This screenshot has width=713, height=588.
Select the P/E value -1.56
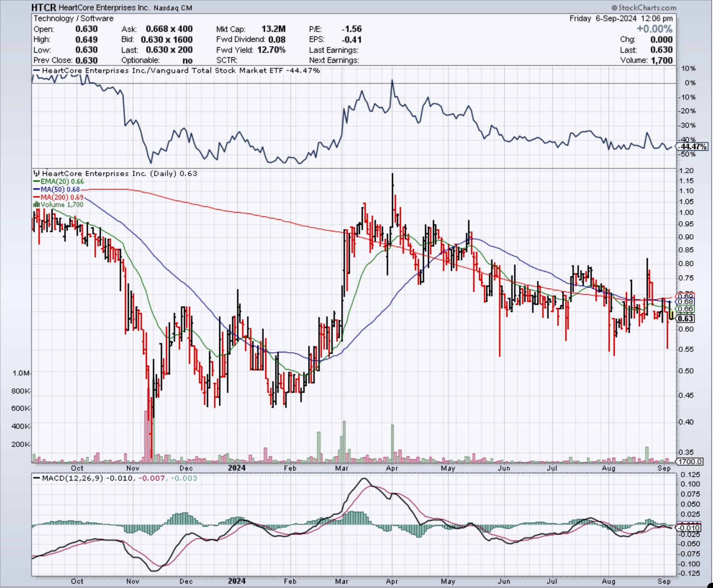353,29
